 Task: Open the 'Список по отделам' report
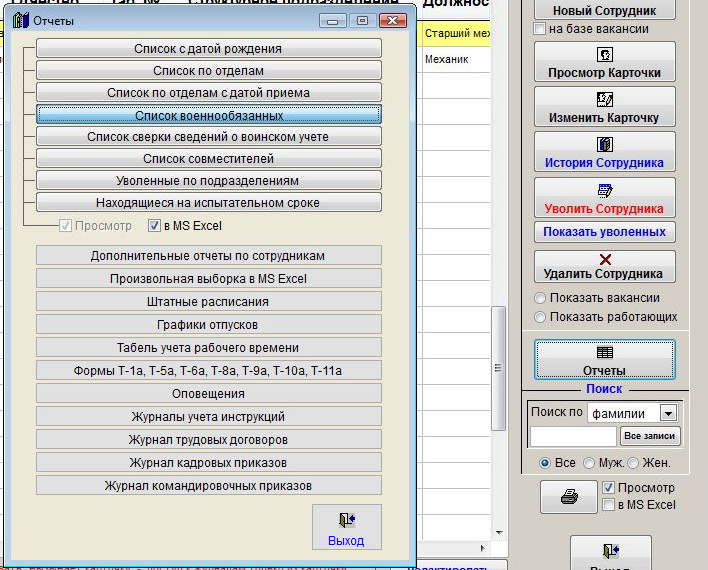click(209, 70)
